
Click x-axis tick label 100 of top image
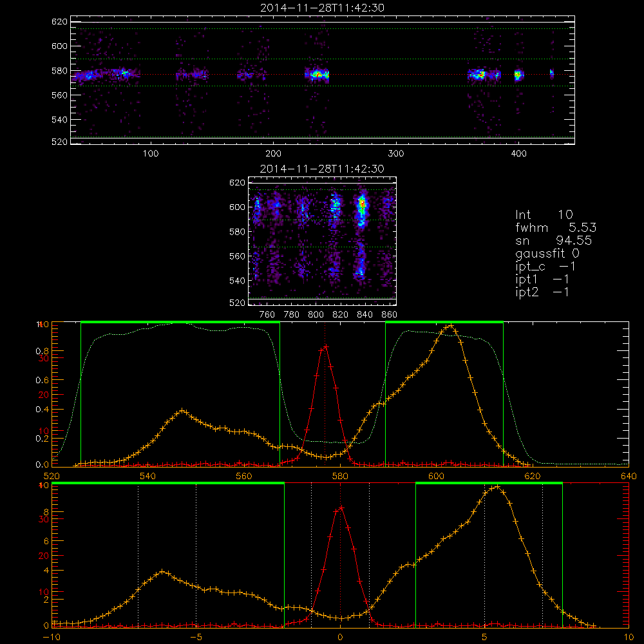pyautogui.click(x=151, y=154)
